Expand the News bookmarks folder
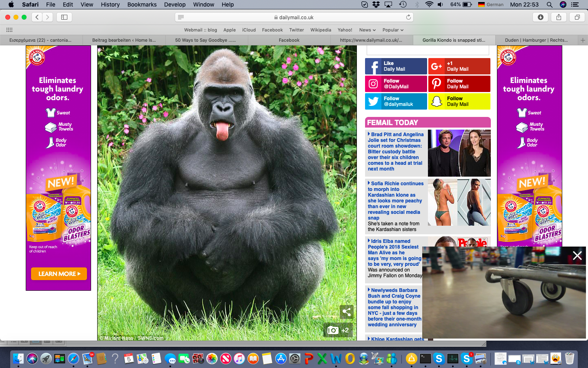The width and height of the screenshot is (588, 368). click(367, 30)
